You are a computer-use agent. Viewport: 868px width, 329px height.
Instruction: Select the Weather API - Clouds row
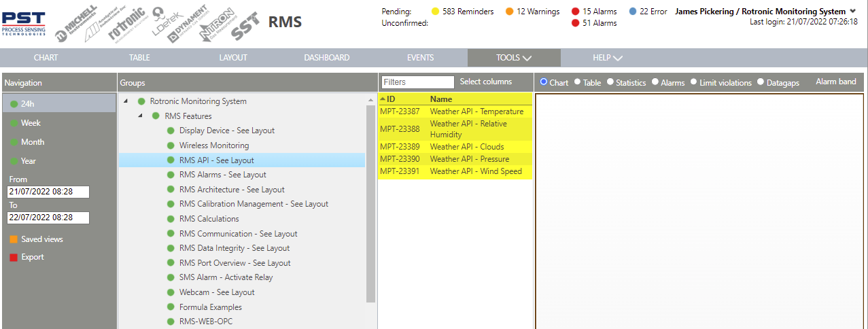(x=455, y=147)
